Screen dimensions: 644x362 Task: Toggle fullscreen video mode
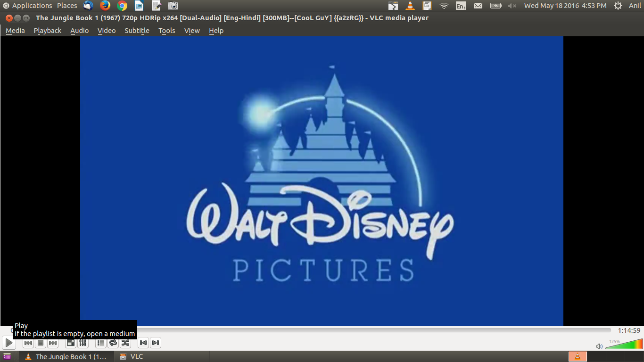click(x=70, y=343)
